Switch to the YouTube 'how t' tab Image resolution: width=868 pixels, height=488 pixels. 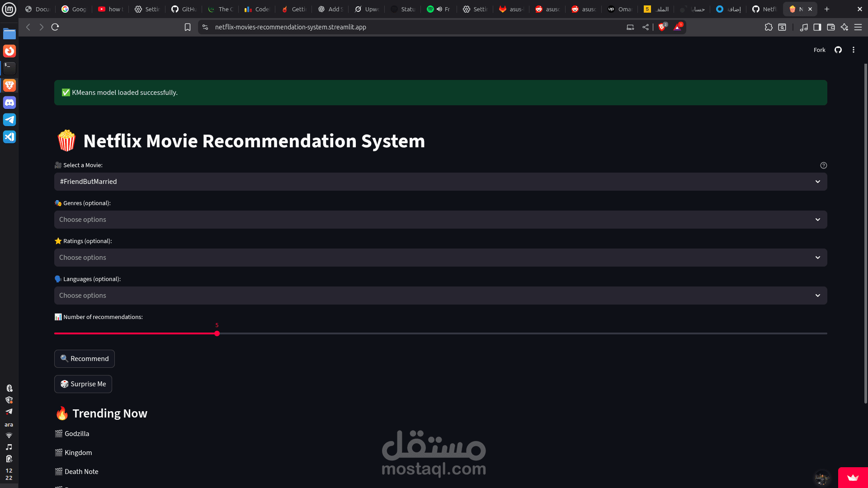coord(111,9)
